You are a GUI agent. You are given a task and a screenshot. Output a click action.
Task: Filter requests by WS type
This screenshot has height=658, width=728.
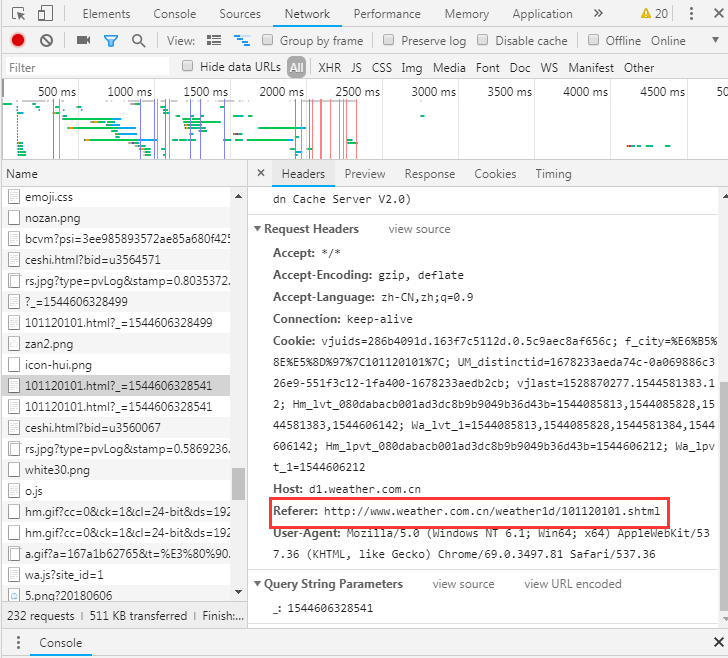(549, 68)
